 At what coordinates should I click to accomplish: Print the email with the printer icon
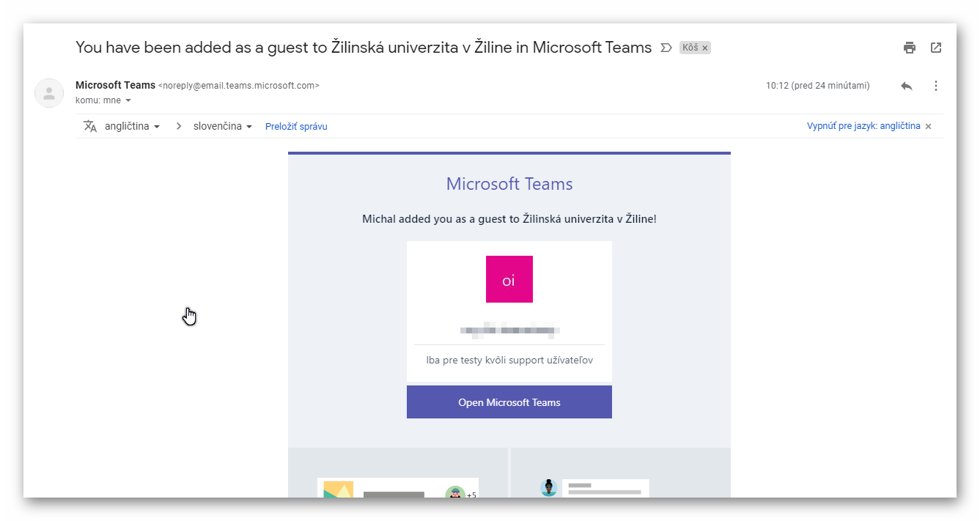pos(910,48)
